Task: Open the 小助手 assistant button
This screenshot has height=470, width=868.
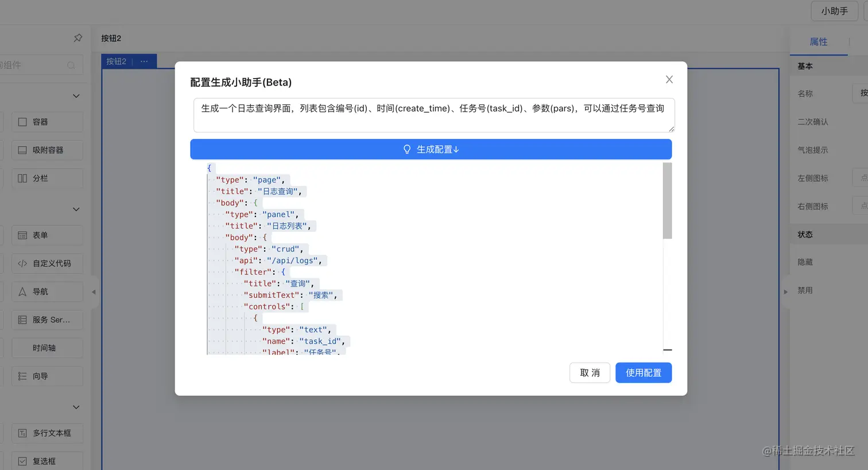Action: (x=834, y=11)
